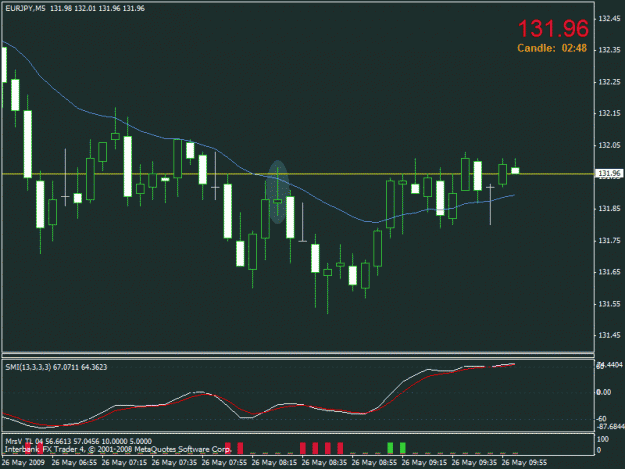Click the 26 May 07:55 time label

[x=224, y=463]
